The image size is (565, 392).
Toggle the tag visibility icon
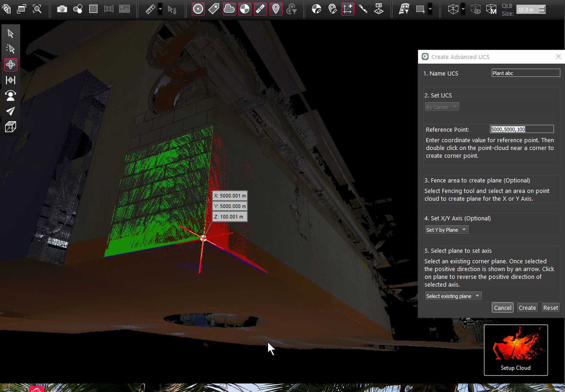point(214,9)
